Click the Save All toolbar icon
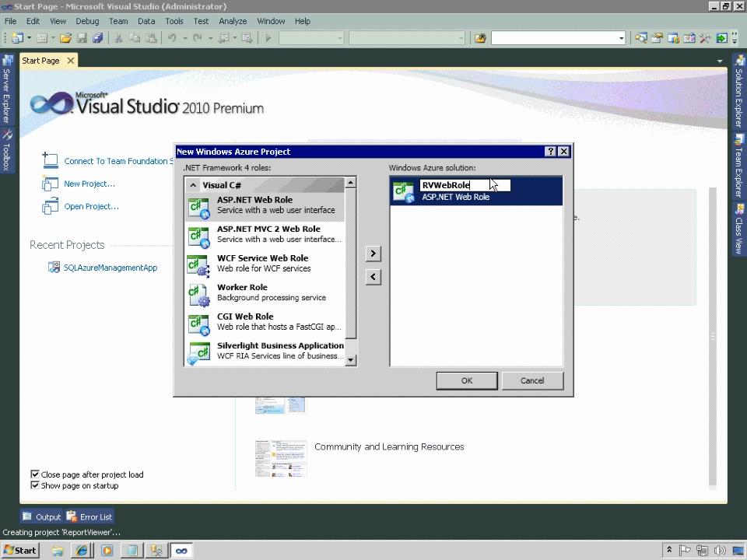This screenshot has height=560, width=747. point(98,37)
